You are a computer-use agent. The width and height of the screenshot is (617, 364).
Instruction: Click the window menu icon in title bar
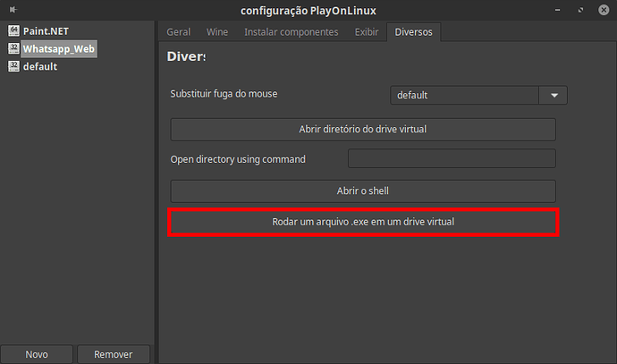point(12,10)
